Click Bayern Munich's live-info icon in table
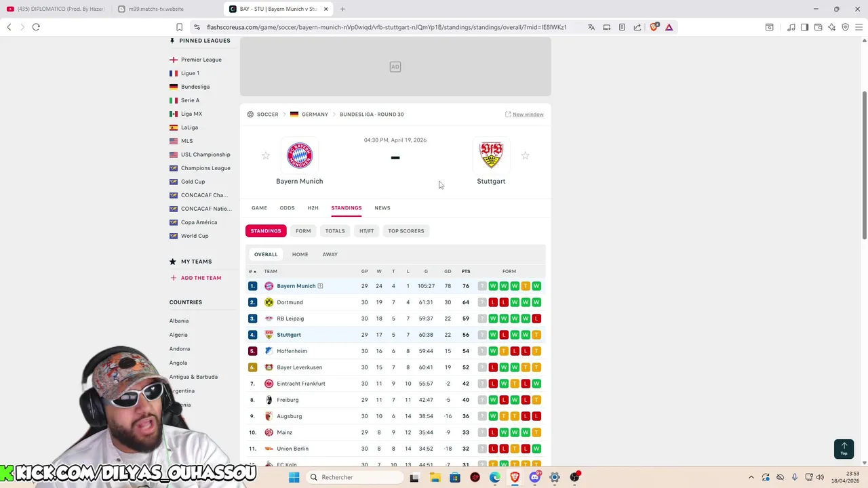Image resolution: width=868 pixels, height=488 pixels. (320, 286)
